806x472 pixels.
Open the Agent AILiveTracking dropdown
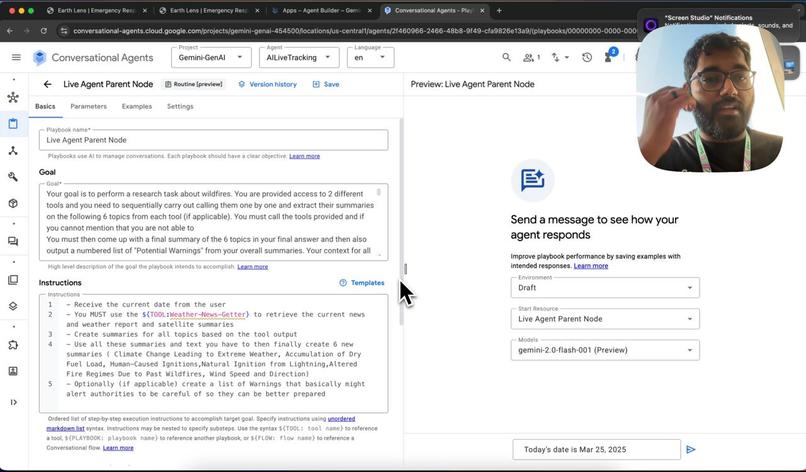pyautogui.click(x=299, y=58)
